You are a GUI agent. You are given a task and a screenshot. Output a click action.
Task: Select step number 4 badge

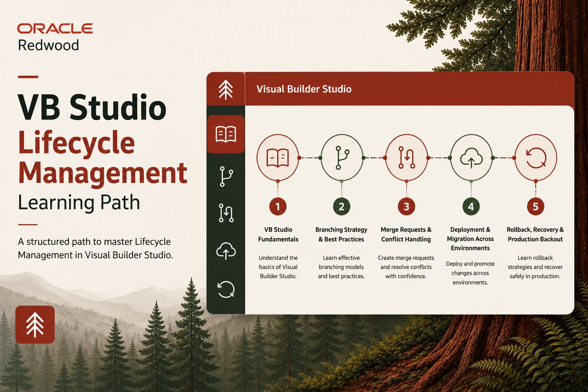pos(471,207)
